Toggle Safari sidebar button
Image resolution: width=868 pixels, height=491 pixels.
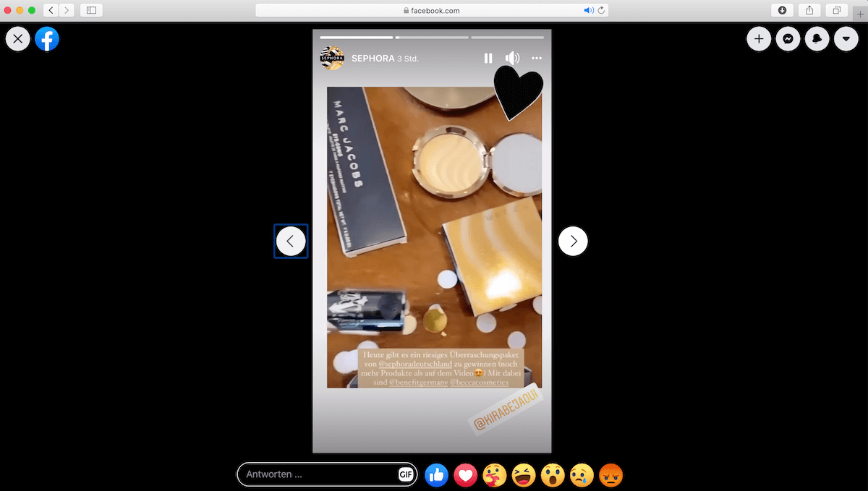pos(91,10)
